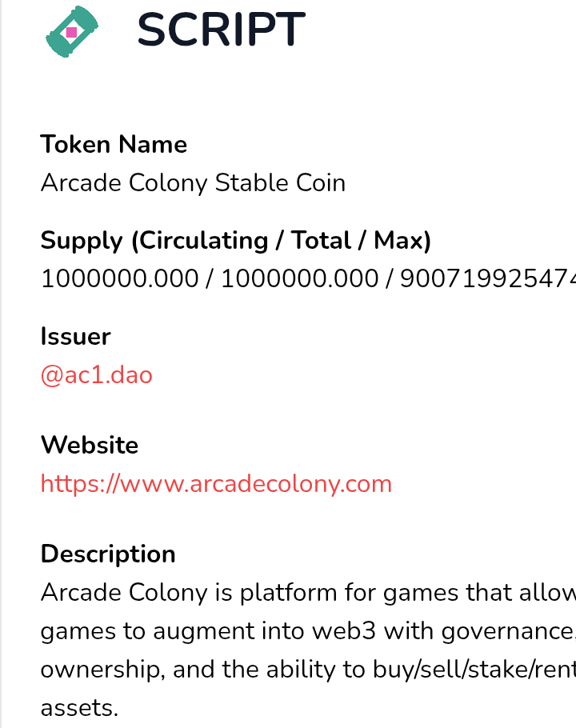Viewport: 576px width, 728px height.
Task: Click the description line starting 'games to augment'
Action: click(x=308, y=631)
